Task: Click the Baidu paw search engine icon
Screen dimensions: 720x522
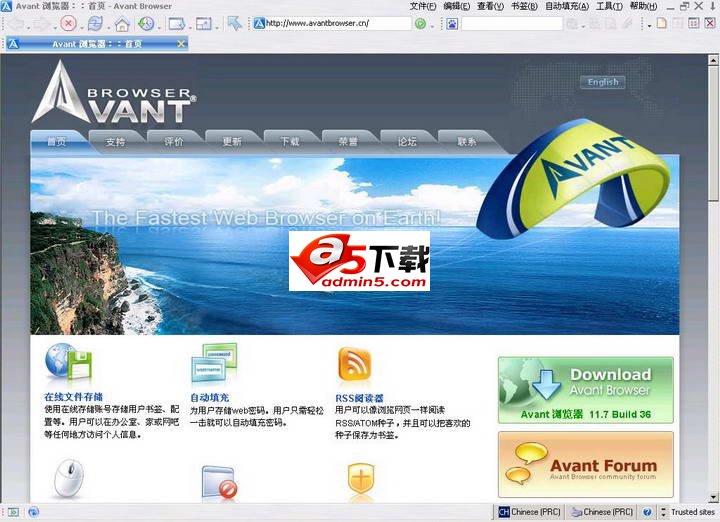Action: 452,23
